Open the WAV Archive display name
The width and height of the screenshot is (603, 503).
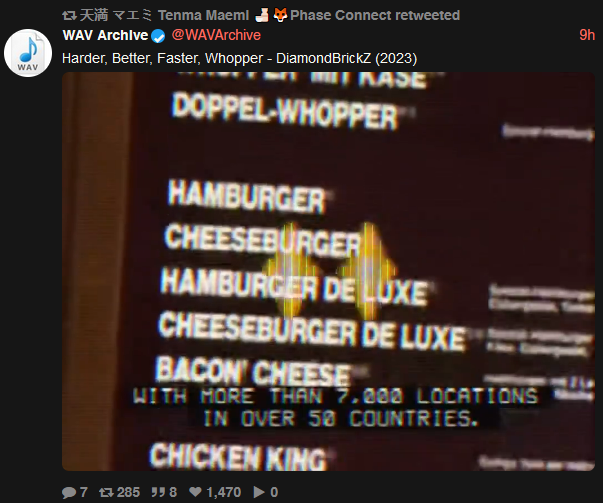click(x=105, y=35)
